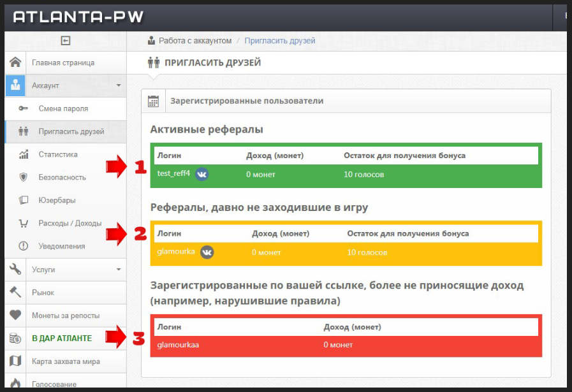This screenshot has width=572, height=392.
Task: Click the coins icon for В ДАР АТЛАНТЕ
Action: click(x=15, y=338)
